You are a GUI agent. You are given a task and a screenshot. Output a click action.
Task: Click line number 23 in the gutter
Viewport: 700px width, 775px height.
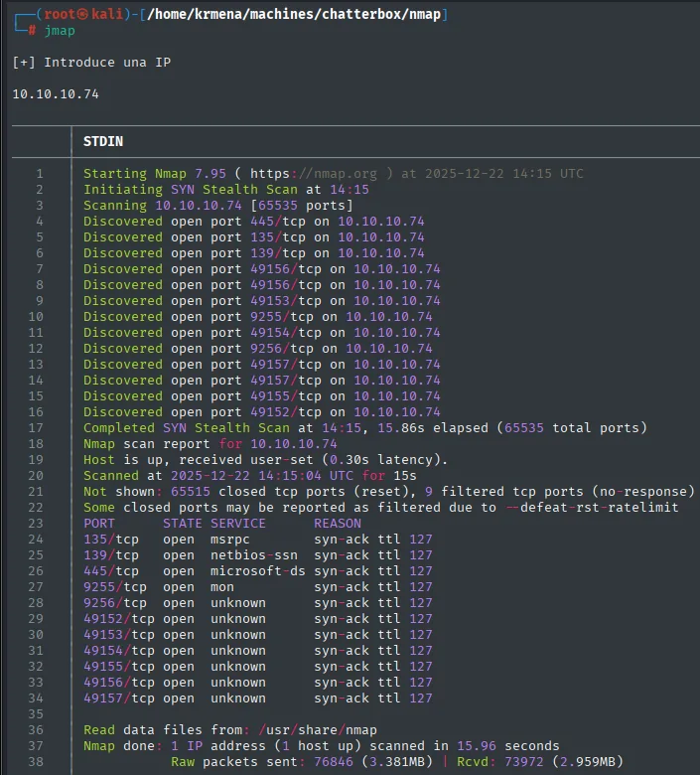tap(36, 523)
